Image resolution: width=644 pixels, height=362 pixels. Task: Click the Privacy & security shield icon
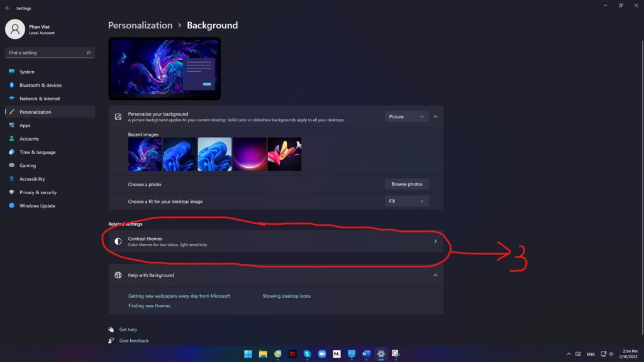(x=11, y=192)
